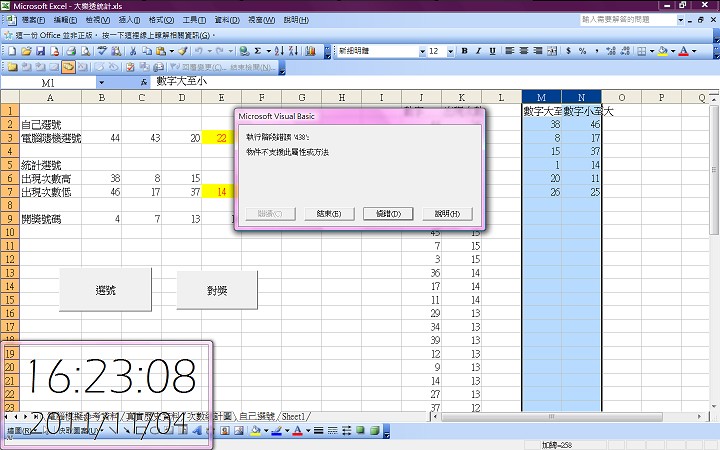Open the font size dropdown
The image size is (720, 450).
click(450, 51)
